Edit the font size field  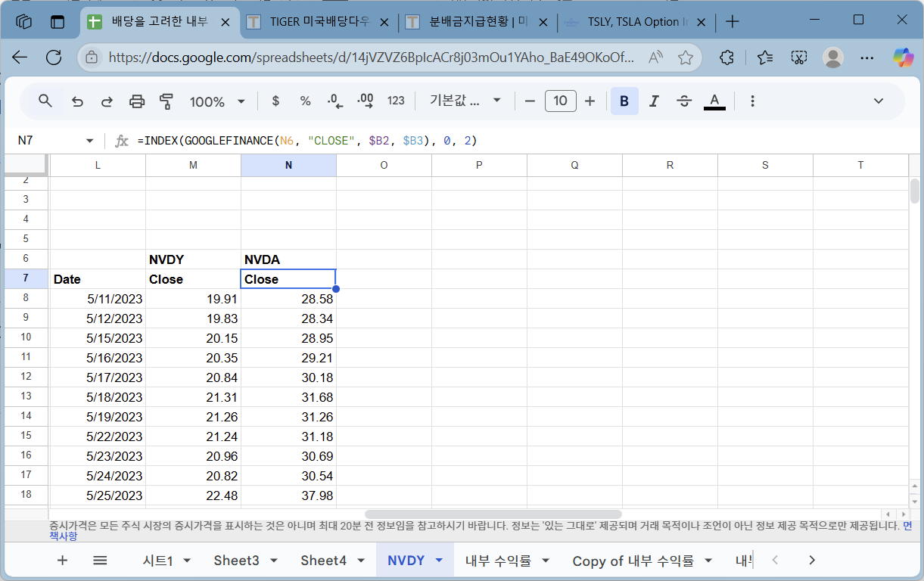coord(561,101)
